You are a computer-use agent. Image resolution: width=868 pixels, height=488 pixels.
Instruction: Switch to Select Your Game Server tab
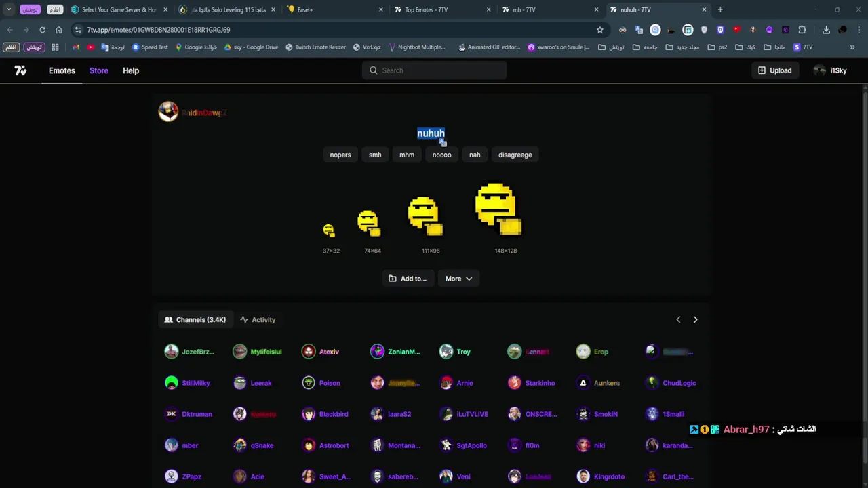tap(119, 9)
